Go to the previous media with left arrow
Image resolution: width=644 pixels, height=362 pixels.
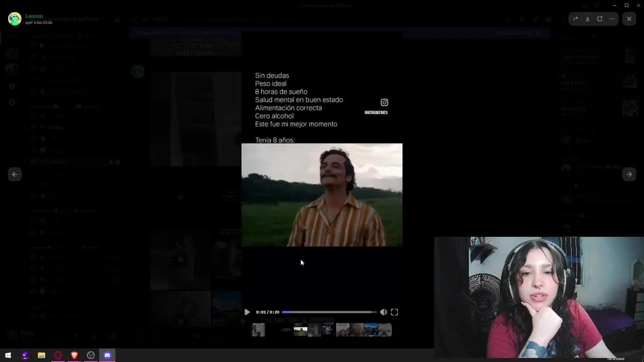coord(15,174)
